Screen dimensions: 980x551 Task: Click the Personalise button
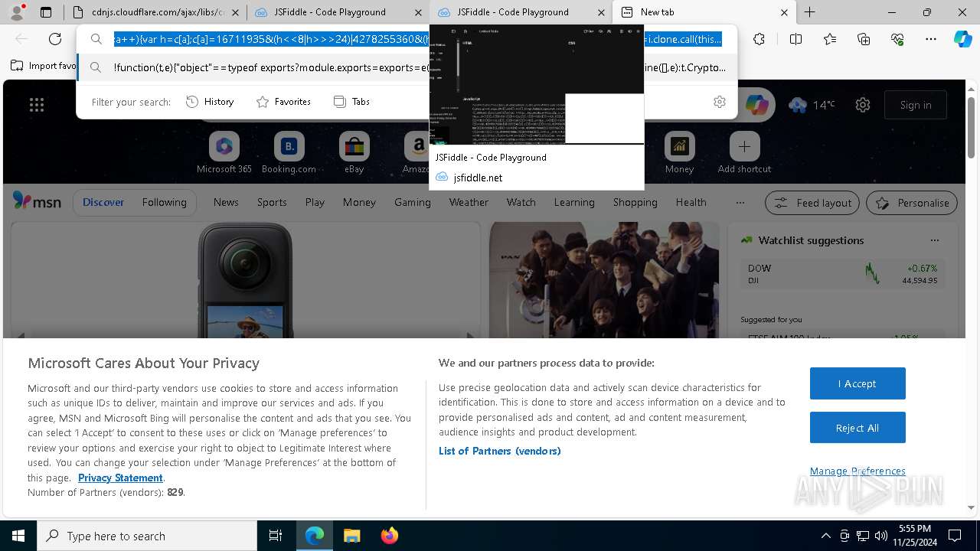coord(912,203)
